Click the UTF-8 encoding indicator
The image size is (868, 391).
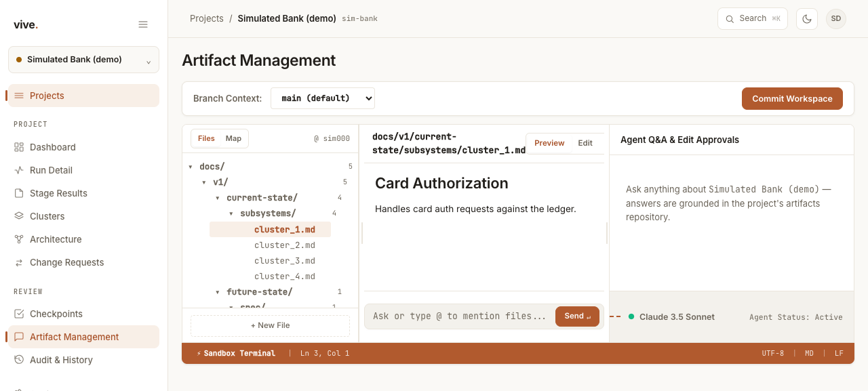(772, 353)
